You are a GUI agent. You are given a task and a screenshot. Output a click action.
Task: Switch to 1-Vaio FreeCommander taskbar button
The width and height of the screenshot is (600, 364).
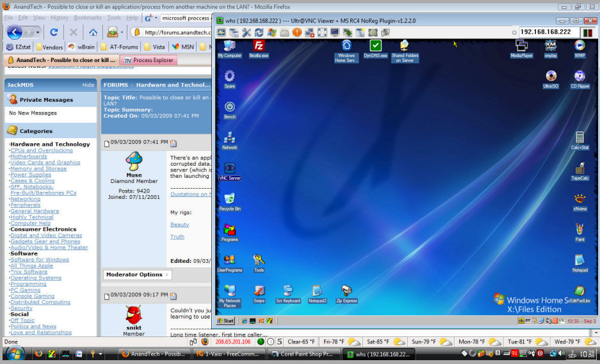click(x=229, y=354)
